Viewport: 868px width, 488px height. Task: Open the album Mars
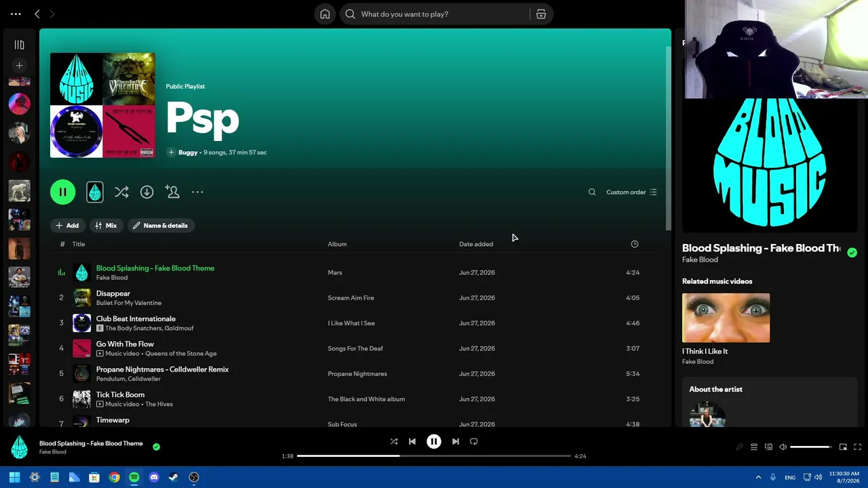point(335,272)
